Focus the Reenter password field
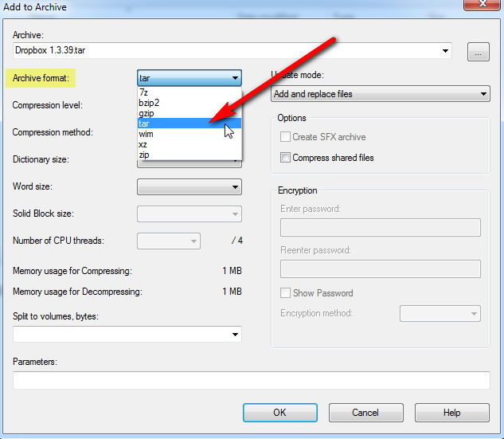The image size is (504, 439). 381,268
